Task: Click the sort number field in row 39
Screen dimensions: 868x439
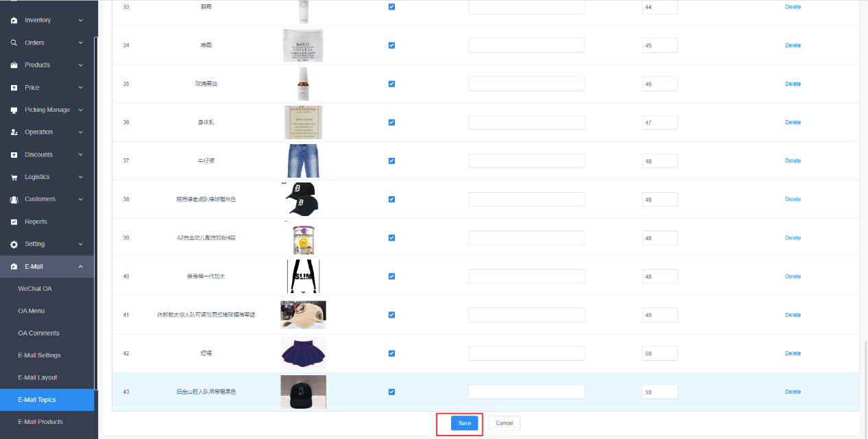Action: 659,238
